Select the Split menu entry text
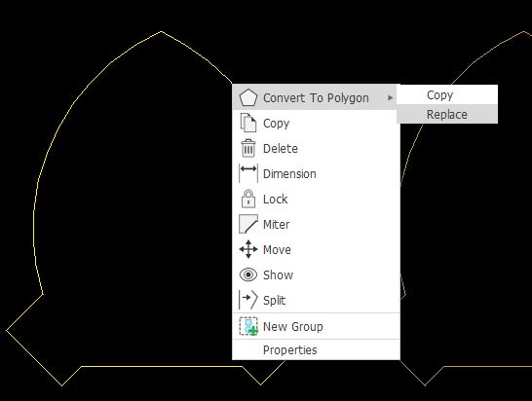Image resolution: width=532 pixels, height=401 pixels. [274, 301]
